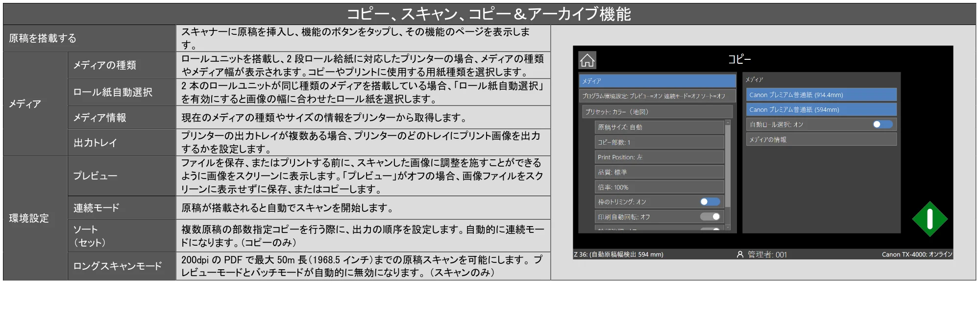
Task: Open the Print Position: 左 setting
Action: (659, 157)
